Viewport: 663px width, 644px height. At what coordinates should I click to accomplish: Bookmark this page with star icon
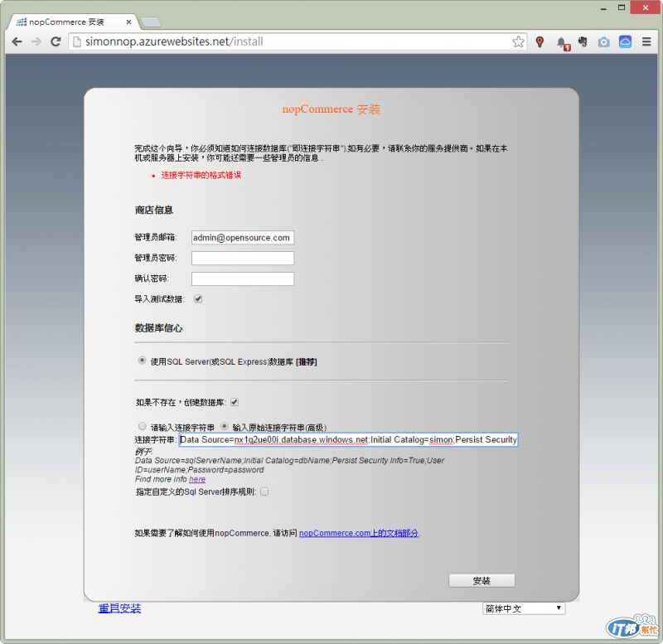click(519, 41)
